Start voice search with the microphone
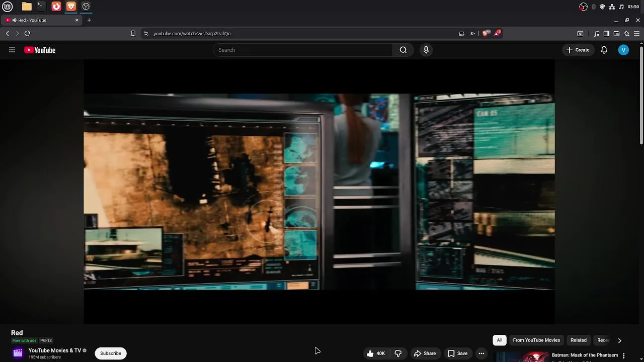Image resolution: width=644 pixels, height=362 pixels. (426, 50)
